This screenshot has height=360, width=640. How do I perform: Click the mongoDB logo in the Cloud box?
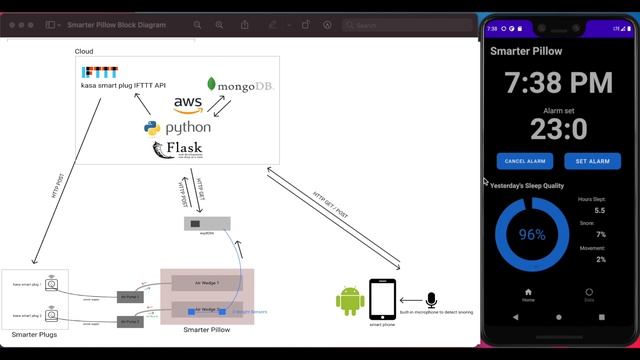coord(240,84)
